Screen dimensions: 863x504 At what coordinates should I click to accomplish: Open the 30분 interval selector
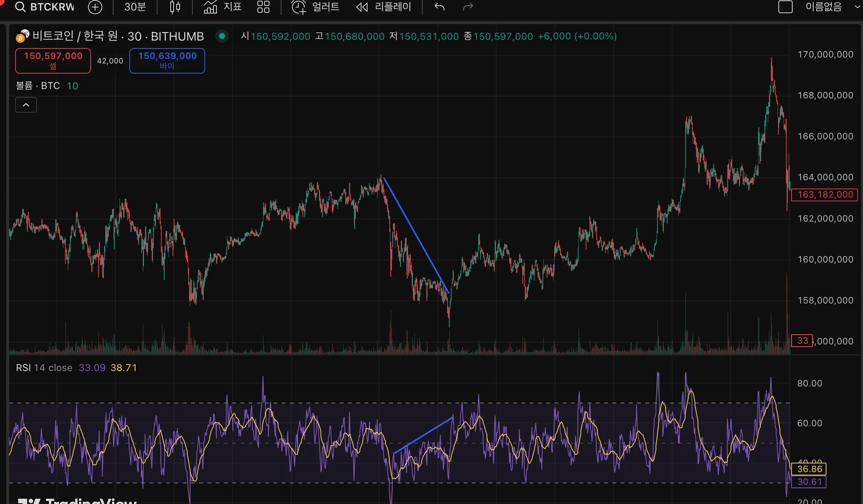point(135,7)
